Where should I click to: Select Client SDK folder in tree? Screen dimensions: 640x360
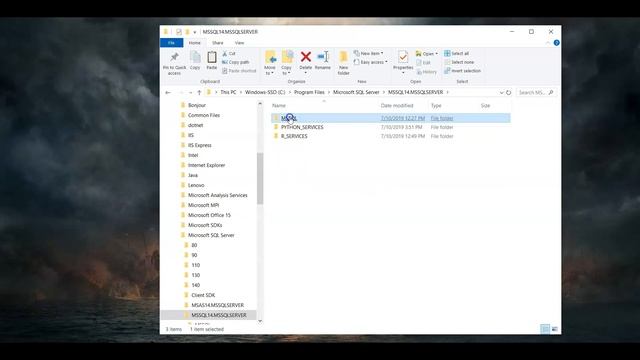click(x=203, y=296)
